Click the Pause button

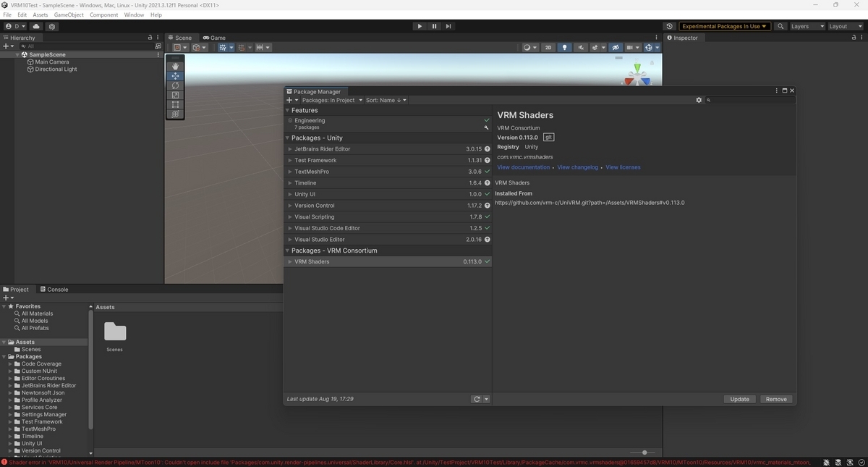point(434,26)
